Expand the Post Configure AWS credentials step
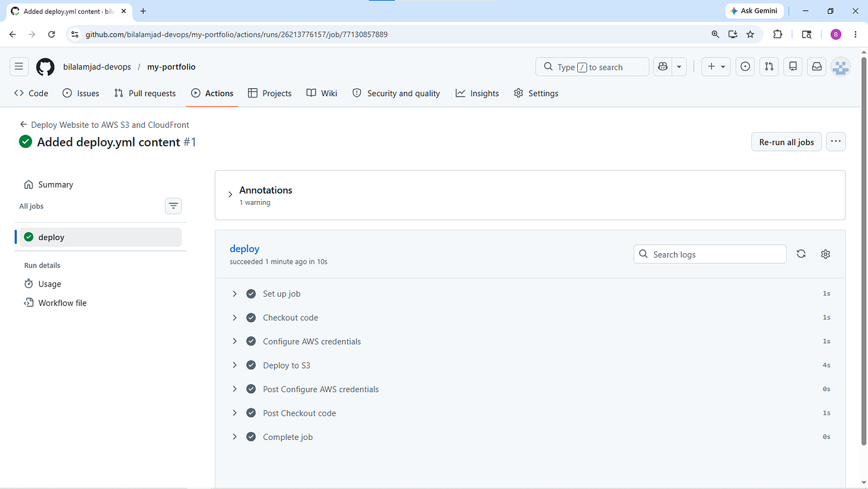Image resolution: width=868 pixels, height=489 pixels. [x=530, y=389]
